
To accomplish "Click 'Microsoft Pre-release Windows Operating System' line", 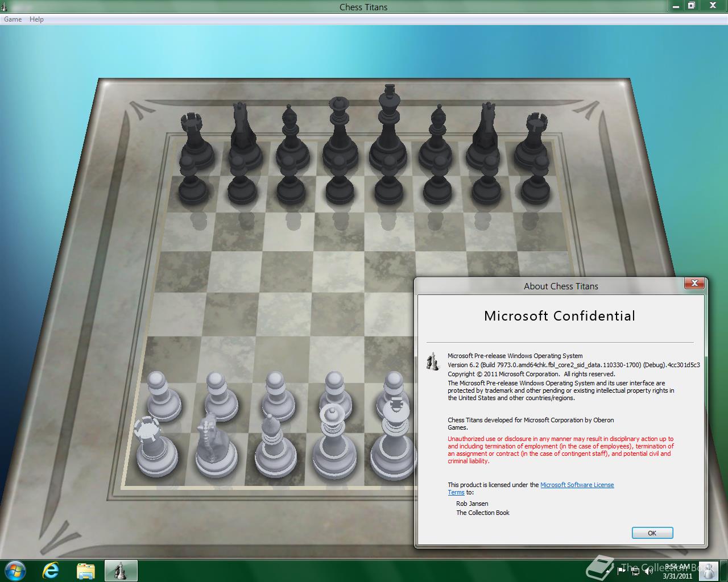I will [x=515, y=356].
